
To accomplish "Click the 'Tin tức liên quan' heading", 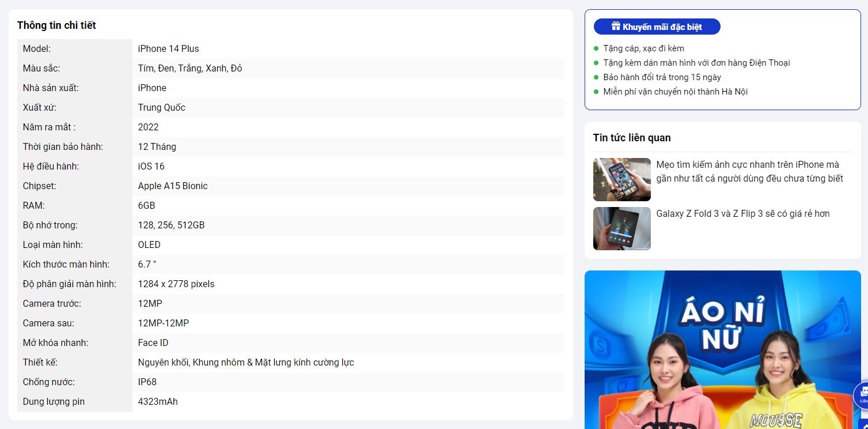I will coord(632,138).
